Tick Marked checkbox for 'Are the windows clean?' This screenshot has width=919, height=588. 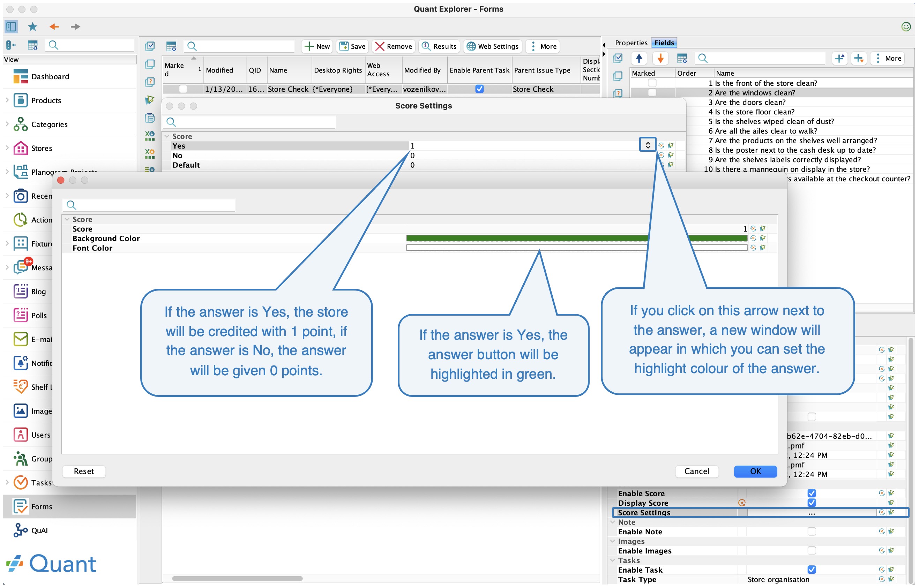[x=652, y=92]
